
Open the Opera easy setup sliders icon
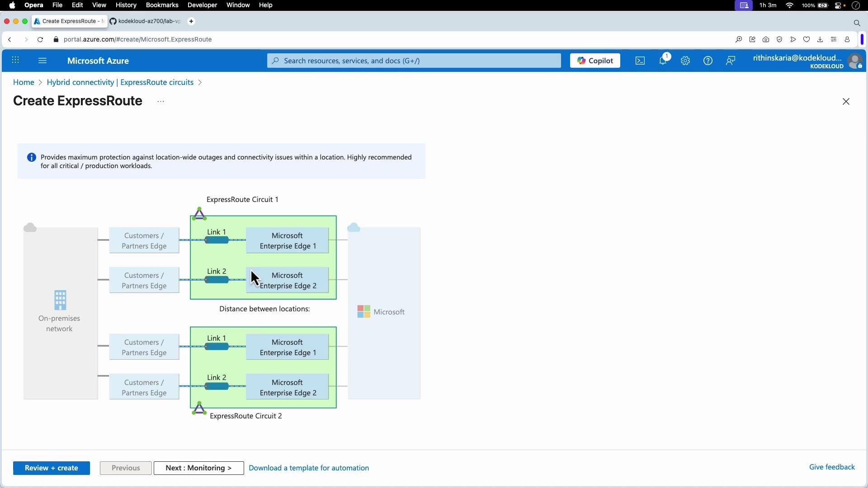point(834,40)
